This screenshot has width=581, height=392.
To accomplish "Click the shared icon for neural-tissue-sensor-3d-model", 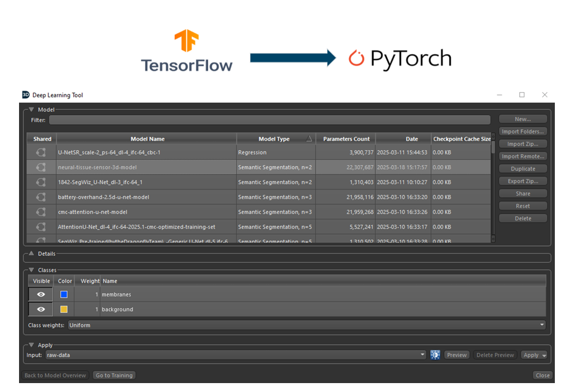I will [41, 167].
